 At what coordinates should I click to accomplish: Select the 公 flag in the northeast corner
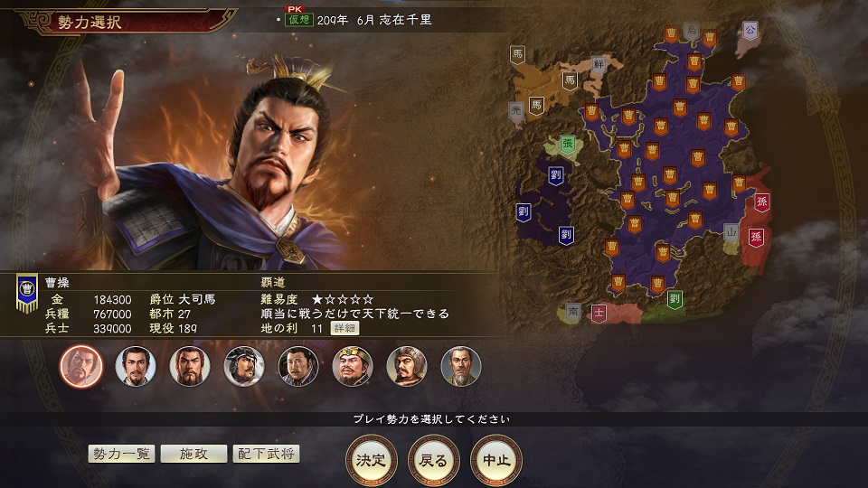click(x=750, y=31)
